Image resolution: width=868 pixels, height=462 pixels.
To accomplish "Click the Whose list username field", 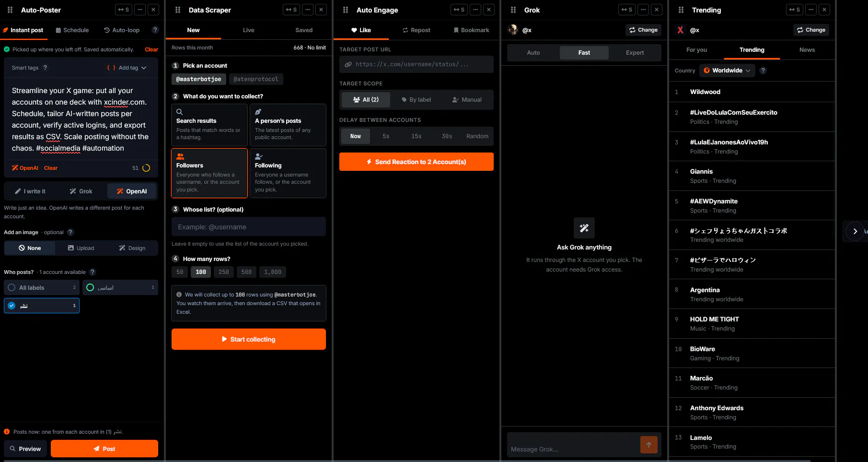I will (x=249, y=226).
